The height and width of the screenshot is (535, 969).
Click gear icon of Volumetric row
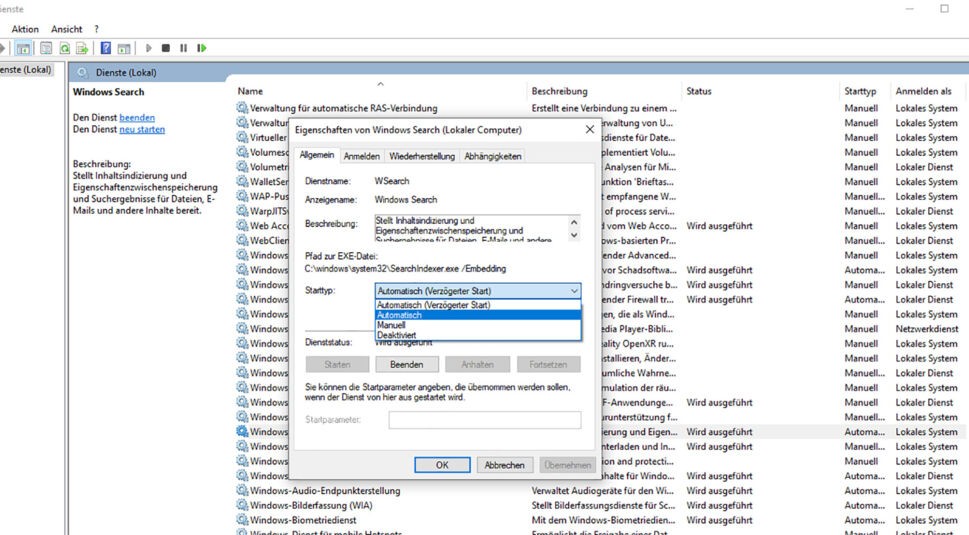click(242, 167)
